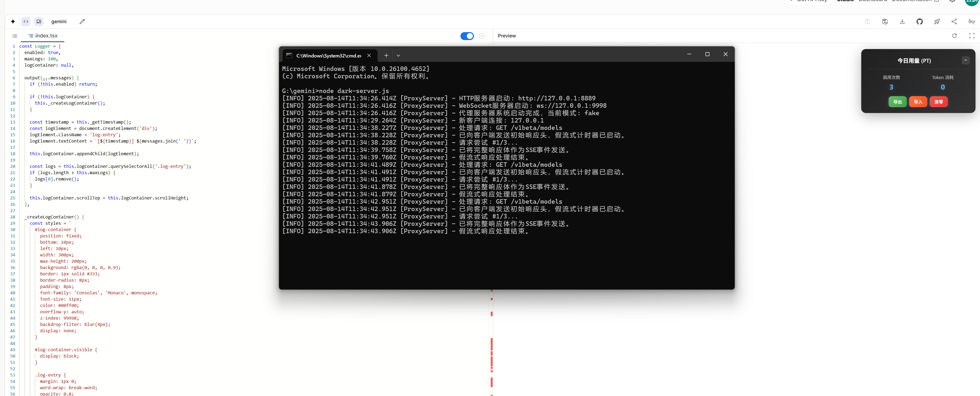Screen dimensions: 980x396
Task: Reload the Preview pane
Action: [x=954, y=36]
